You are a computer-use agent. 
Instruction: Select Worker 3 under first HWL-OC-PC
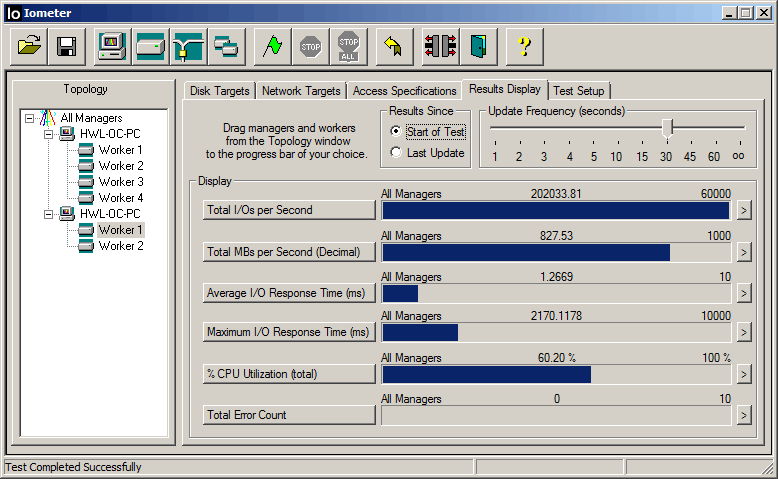click(x=121, y=182)
